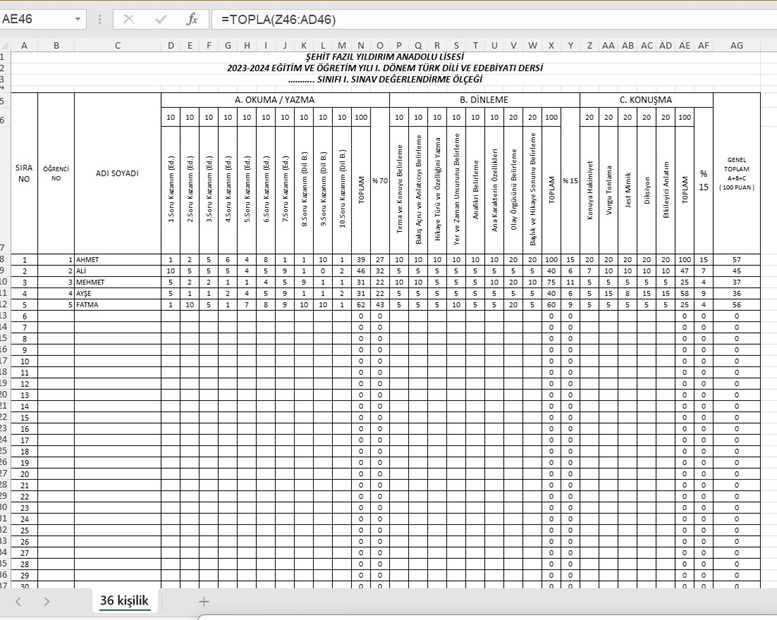Open the Name Box dropdown arrow
This screenshot has height=620, width=777.
coord(78,19)
